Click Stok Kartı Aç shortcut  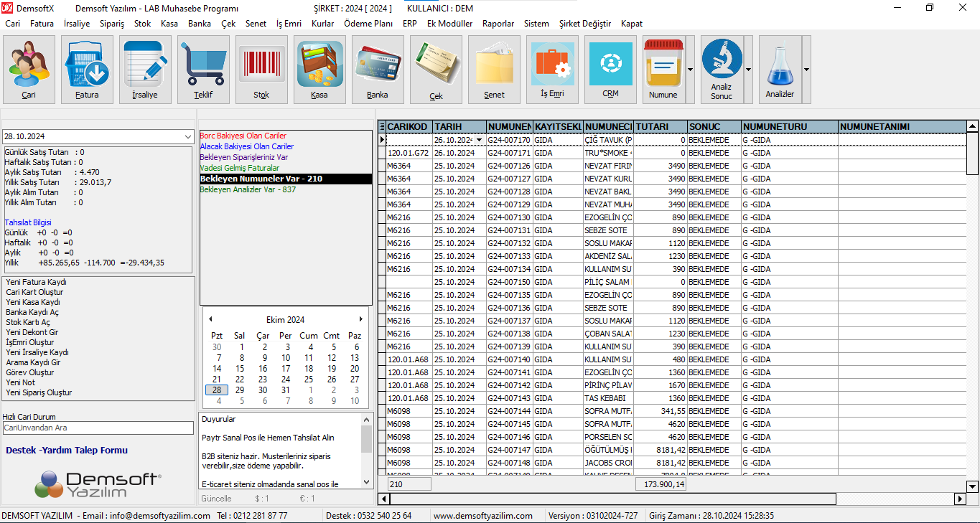[x=28, y=322]
